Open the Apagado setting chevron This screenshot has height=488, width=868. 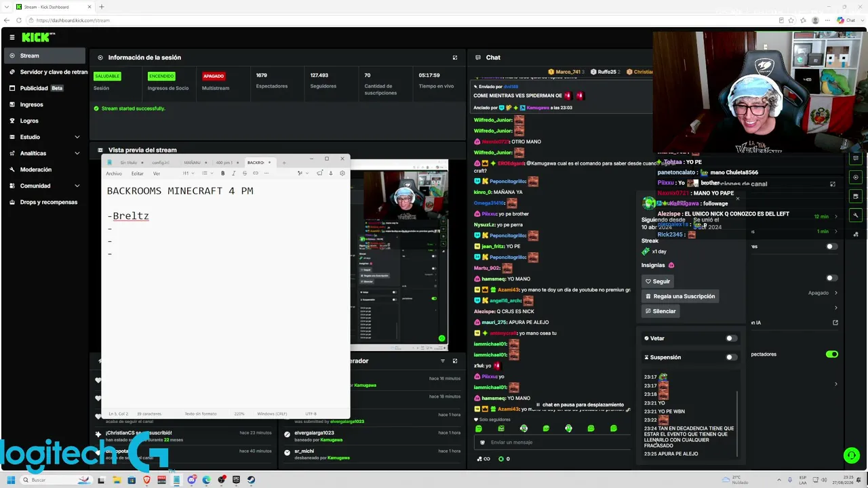835,293
